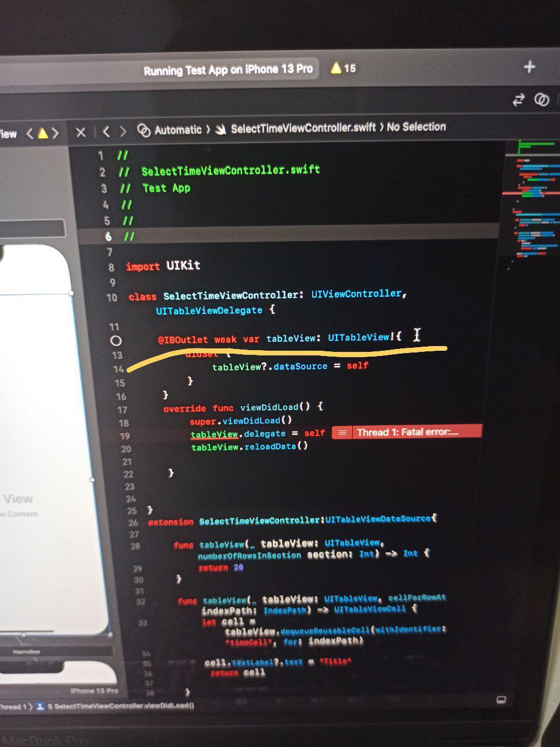Viewport: 560px width, 747px height.
Task: Toggle the code review arrows icon
Action: pyautogui.click(x=519, y=100)
